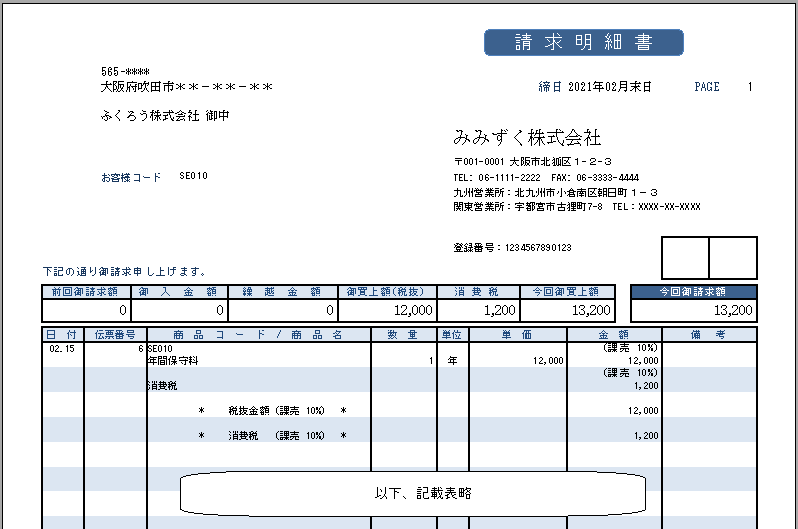Select 12,000 under 御買上額(税抜)
The height and width of the screenshot is (529, 798).
point(413,310)
